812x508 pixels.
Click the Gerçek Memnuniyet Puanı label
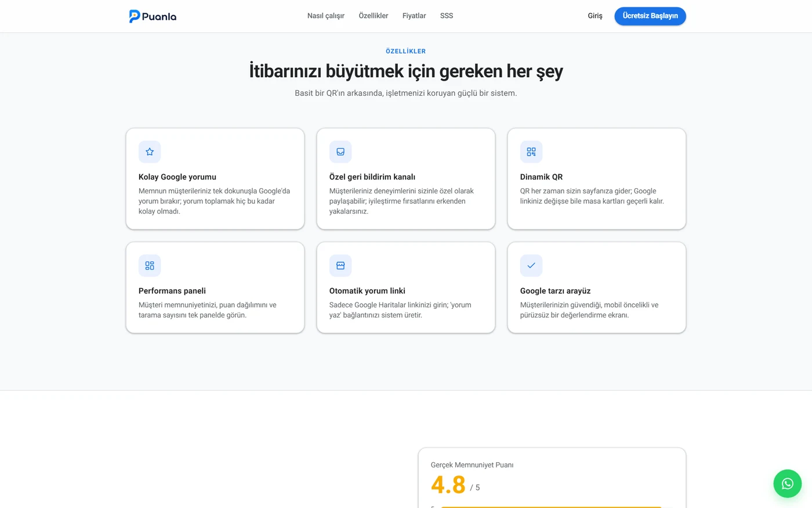[x=472, y=465]
